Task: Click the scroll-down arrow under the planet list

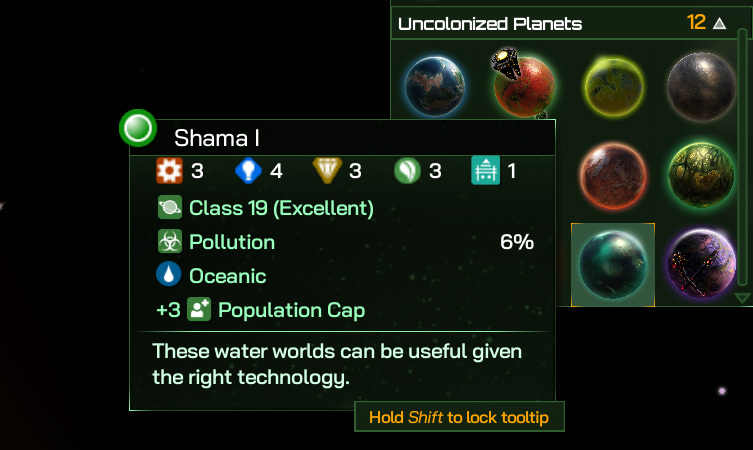Action: (x=742, y=297)
